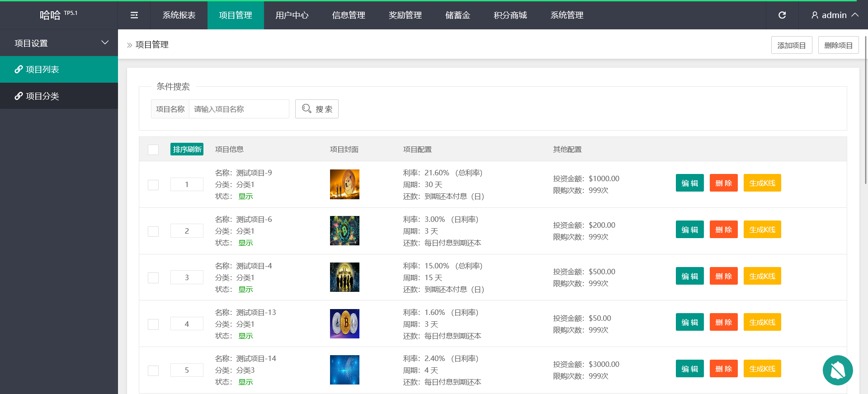
Task: Click the link icon beside 项目列表
Action: (x=19, y=69)
